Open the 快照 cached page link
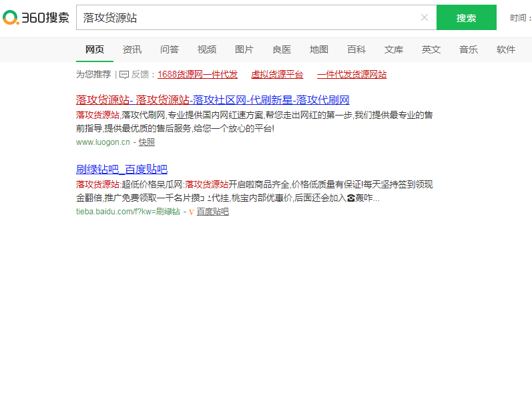532x398 pixels. click(147, 142)
